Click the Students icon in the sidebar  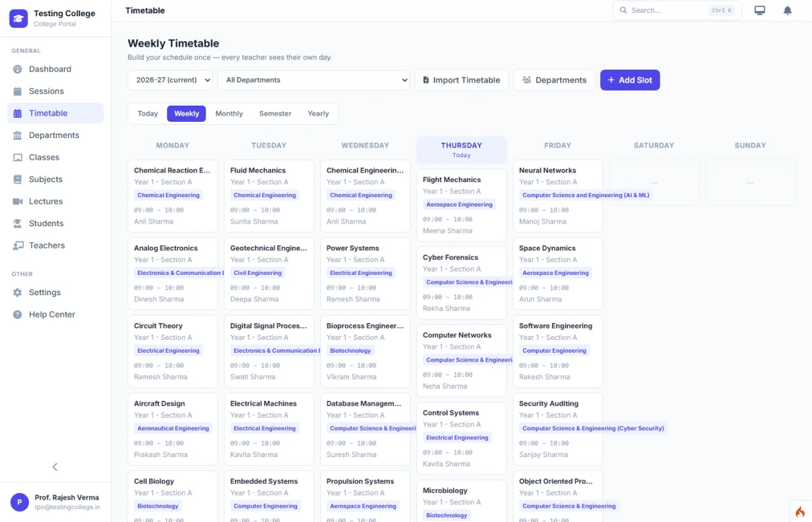pos(18,223)
